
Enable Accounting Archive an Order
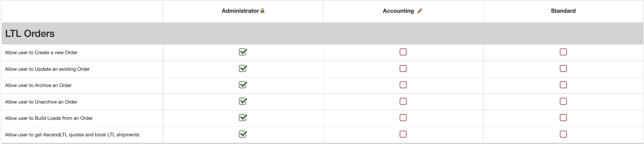pyautogui.click(x=403, y=85)
